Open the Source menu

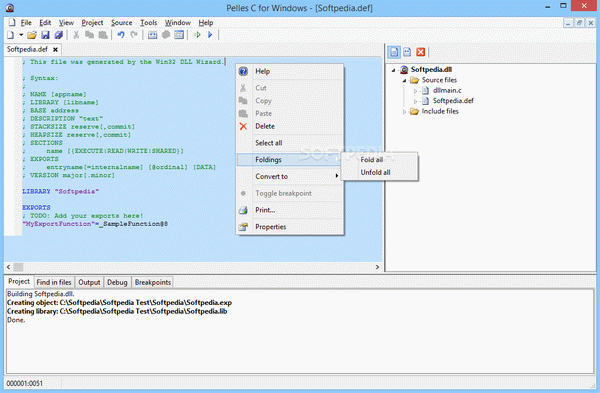pyautogui.click(x=122, y=23)
